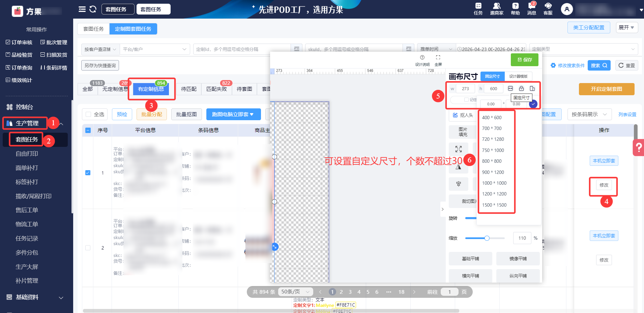
Task: Toggle the aspect ratio lock icon
Action: tap(521, 88)
